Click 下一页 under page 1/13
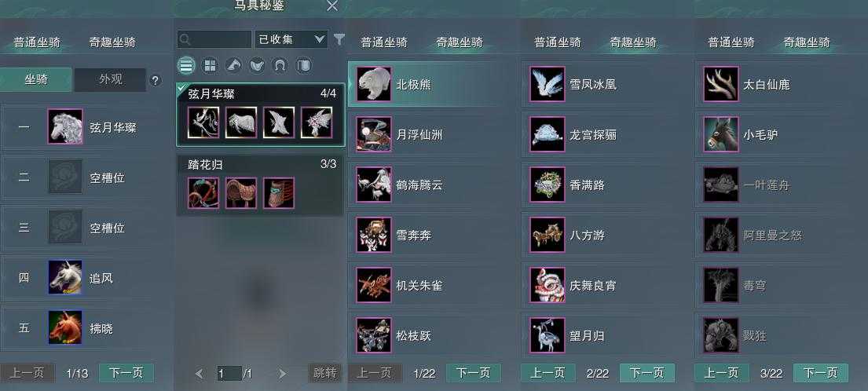 pyautogui.click(x=126, y=373)
